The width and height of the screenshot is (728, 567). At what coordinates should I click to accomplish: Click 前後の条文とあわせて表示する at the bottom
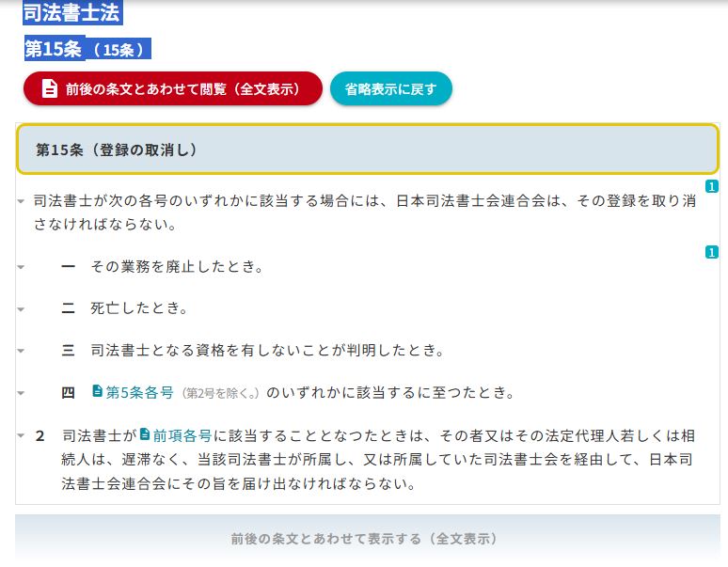367,539
